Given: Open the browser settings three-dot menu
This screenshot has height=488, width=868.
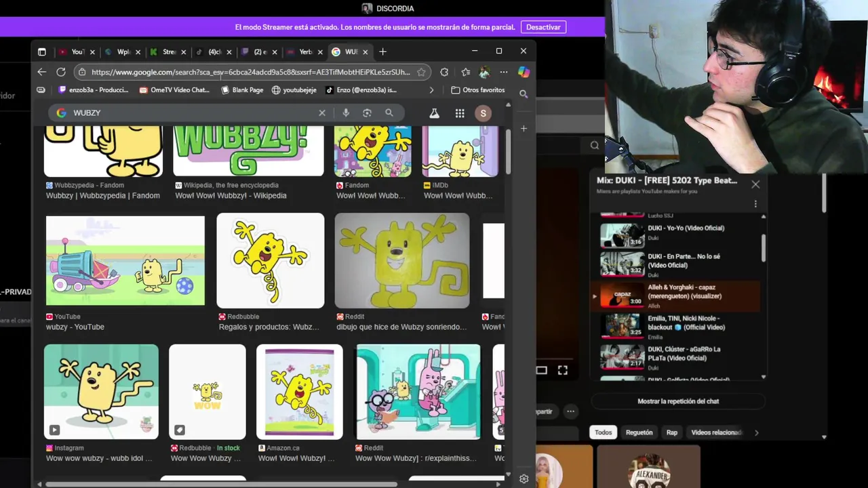Looking at the screenshot, I should 504,72.
